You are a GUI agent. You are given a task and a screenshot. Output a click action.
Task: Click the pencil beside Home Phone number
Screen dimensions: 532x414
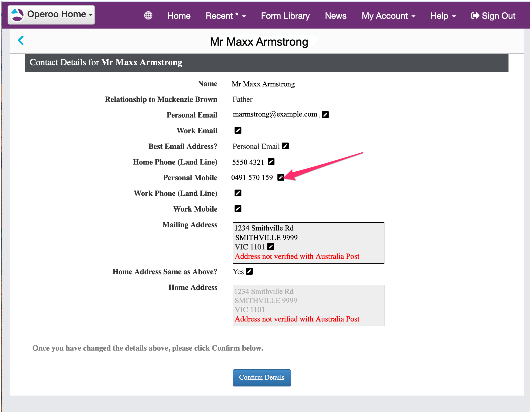coord(271,162)
